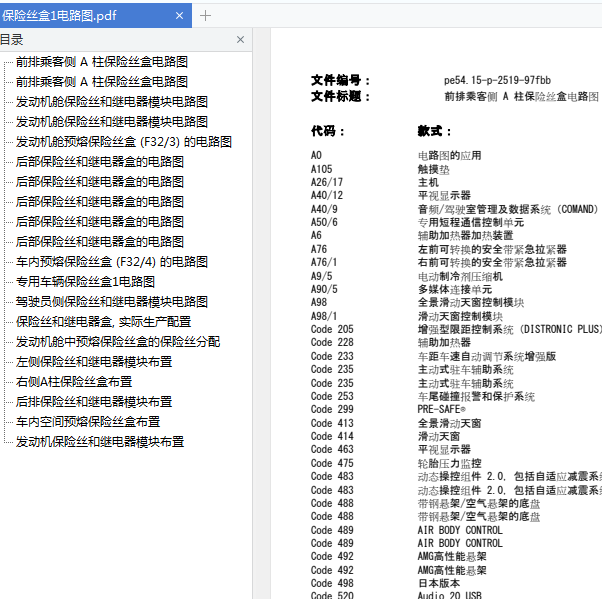Open 发动机保险丝和继电器模块布置 bookmark
Screen dimensions: 602x599
[100, 442]
